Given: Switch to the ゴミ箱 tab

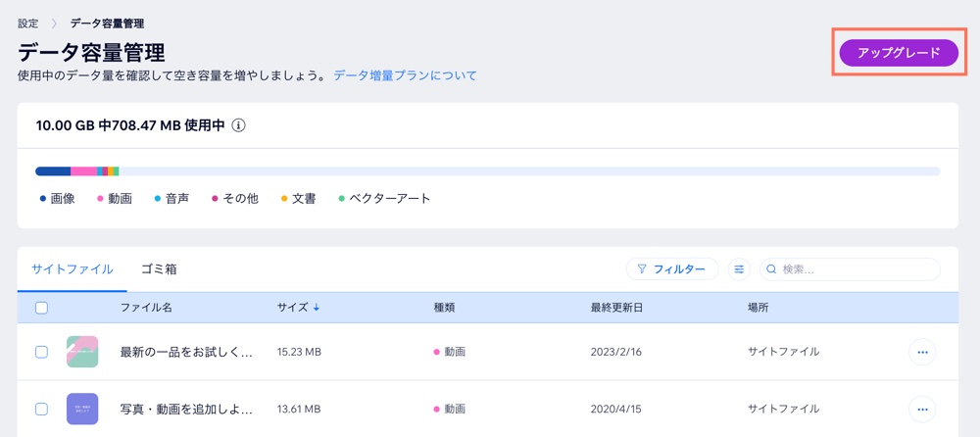Looking at the screenshot, I should click(159, 269).
